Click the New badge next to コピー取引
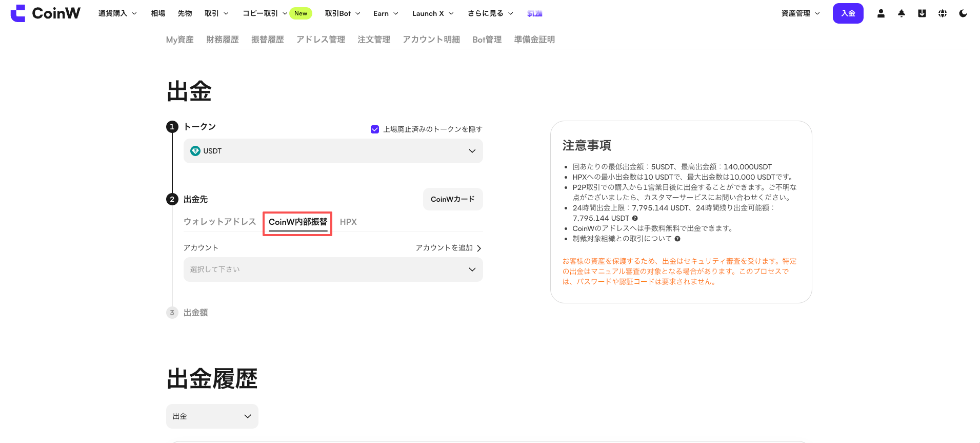Image resolution: width=980 pixels, height=443 pixels. [301, 13]
